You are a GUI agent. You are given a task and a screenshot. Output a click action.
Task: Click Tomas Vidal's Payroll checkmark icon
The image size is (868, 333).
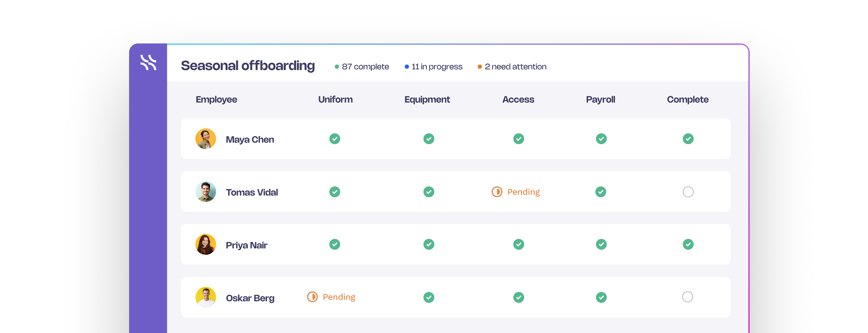click(x=600, y=192)
